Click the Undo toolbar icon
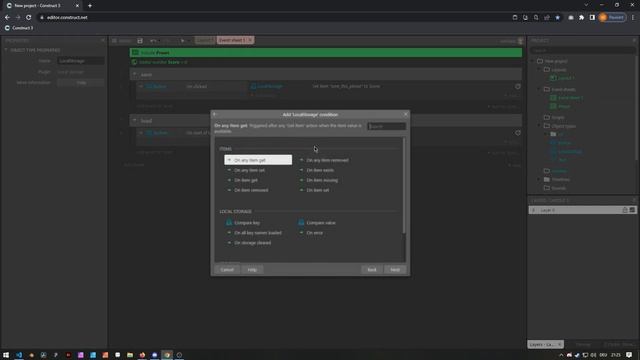640x360 pixels. click(x=153, y=41)
